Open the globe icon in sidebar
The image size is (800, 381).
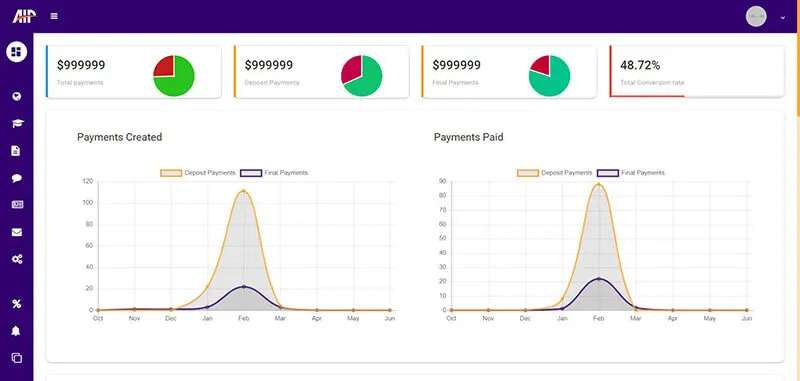click(17, 96)
